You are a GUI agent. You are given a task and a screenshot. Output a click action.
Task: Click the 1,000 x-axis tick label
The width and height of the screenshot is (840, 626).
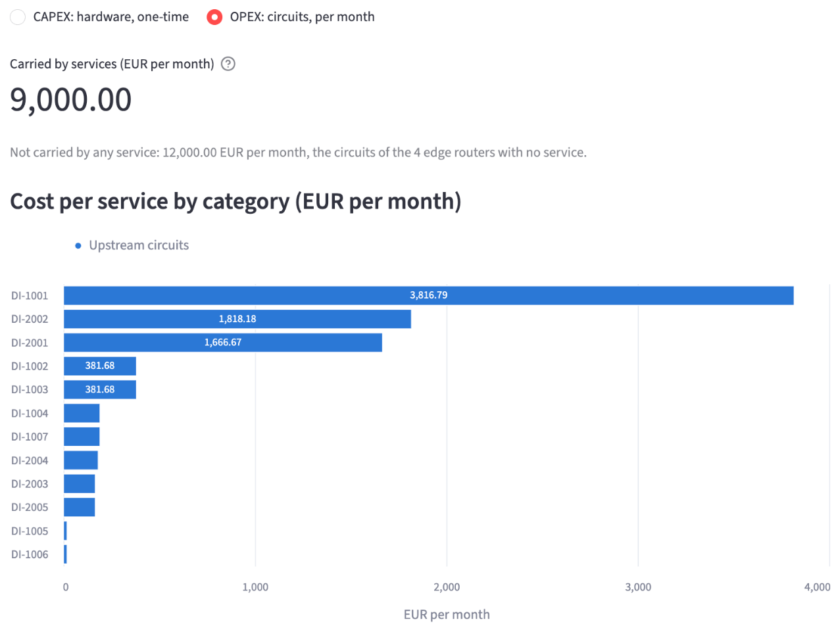click(254, 588)
